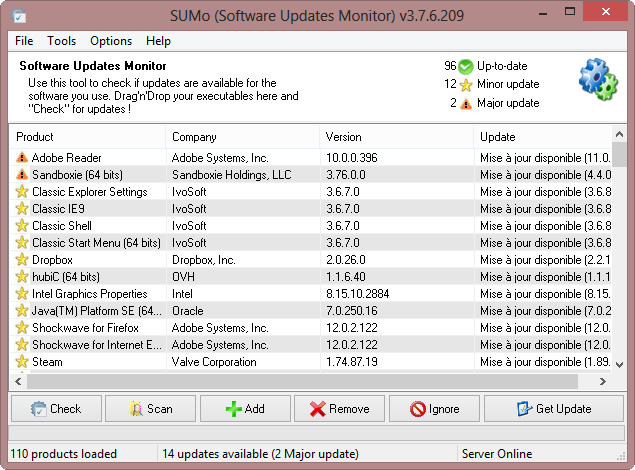Click the star icon next to Classic IE9
This screenshot has width=635, height=470.
click(x=22, y=208)
